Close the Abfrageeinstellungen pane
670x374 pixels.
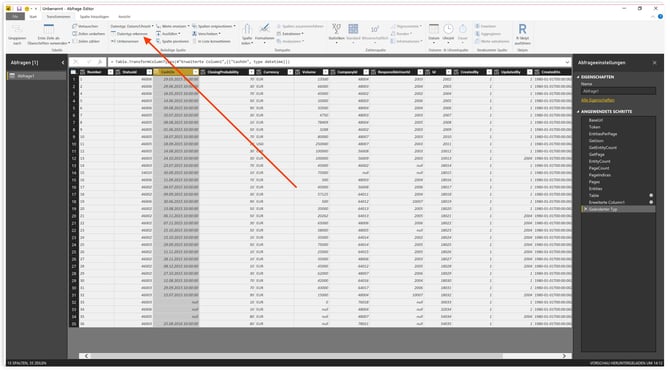(x=654, y=62)
